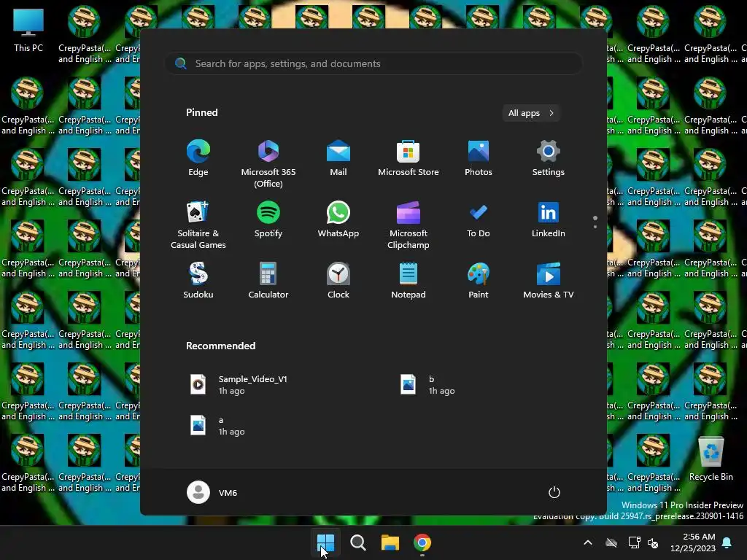747x560 pixels.
Task: Select the Recycle Bin desktop icon
Action: 711,459
